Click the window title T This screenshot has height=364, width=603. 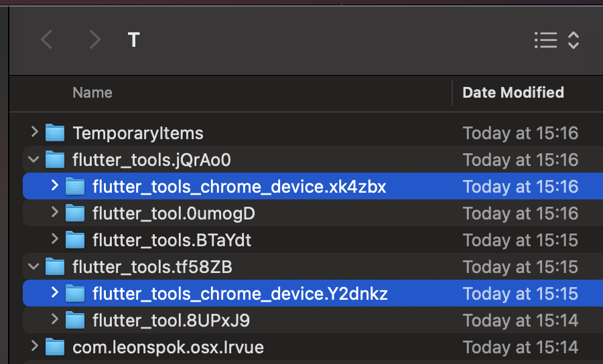(133, 40)
